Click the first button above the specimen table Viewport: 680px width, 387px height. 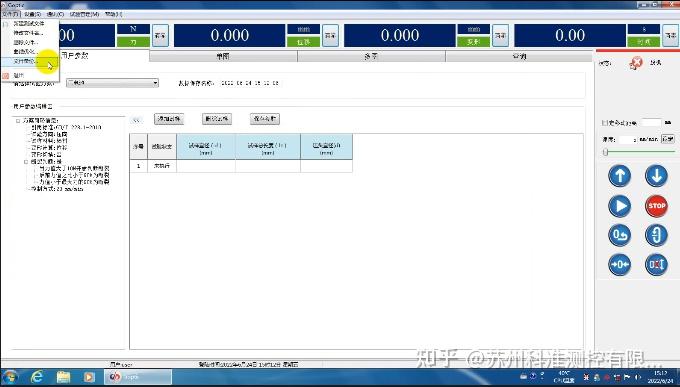169,119
